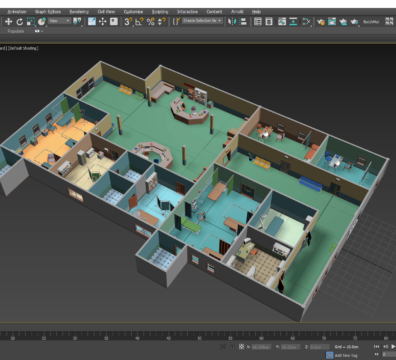Image resolution: width=396 pixels, height=360 pixels.
Task: Click the ribbon options dropdown beside Populate
Action: pyautogui.click(x=39, y=31)
